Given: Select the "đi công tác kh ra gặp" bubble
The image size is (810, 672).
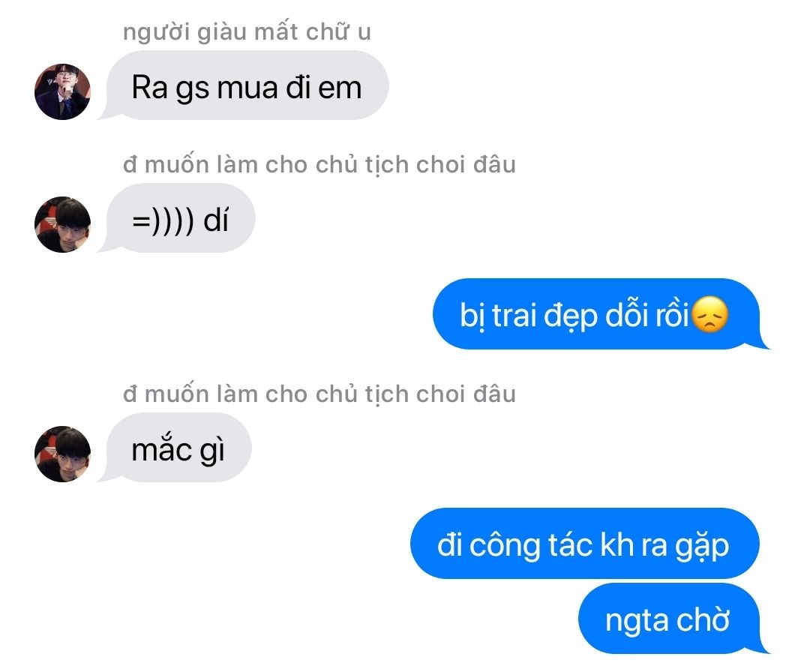Looking at the screenshot, I should [585, 544].
